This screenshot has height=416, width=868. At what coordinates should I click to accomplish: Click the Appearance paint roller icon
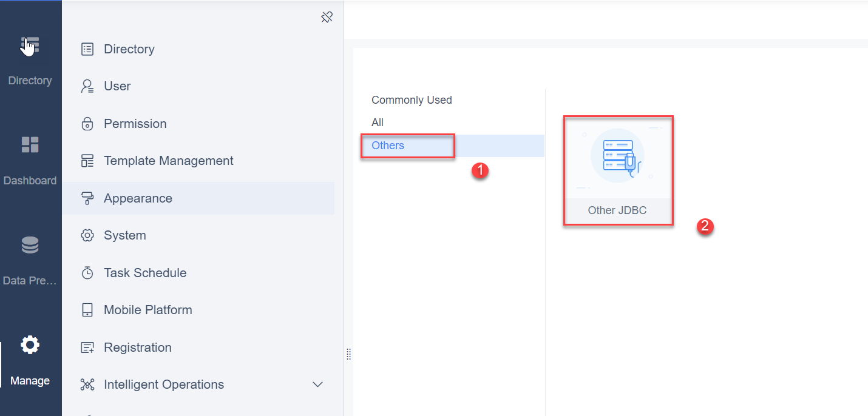point(88,198)
